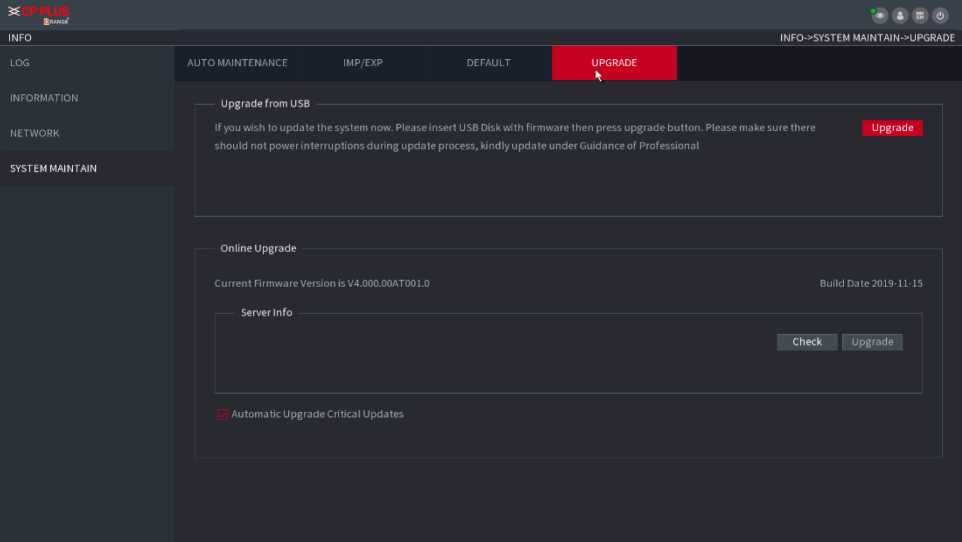Open the user account icon

click(899, 15)
